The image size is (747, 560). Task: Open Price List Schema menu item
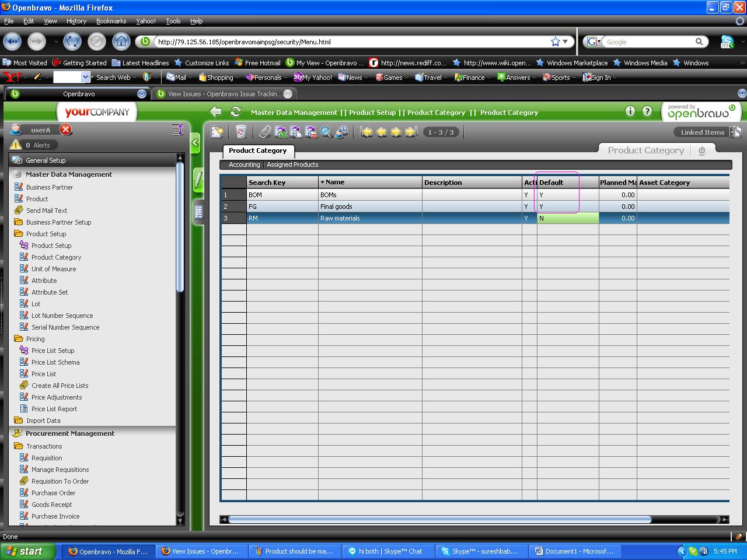(x=55, y=362)
